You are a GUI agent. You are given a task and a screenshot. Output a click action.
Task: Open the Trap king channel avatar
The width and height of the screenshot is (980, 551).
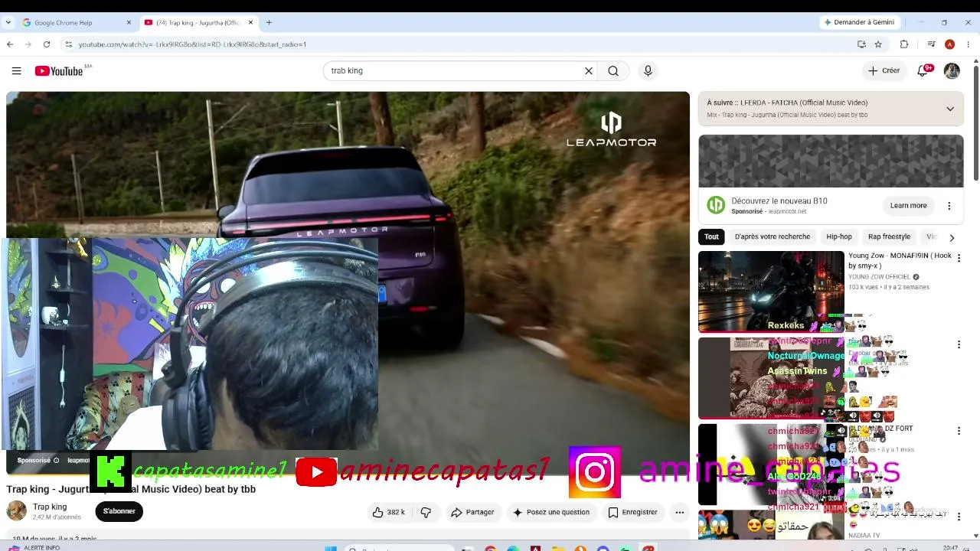(17, 511)
